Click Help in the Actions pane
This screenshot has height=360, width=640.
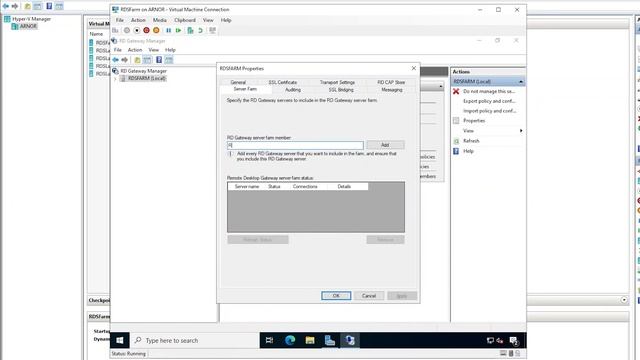(468, 151)
